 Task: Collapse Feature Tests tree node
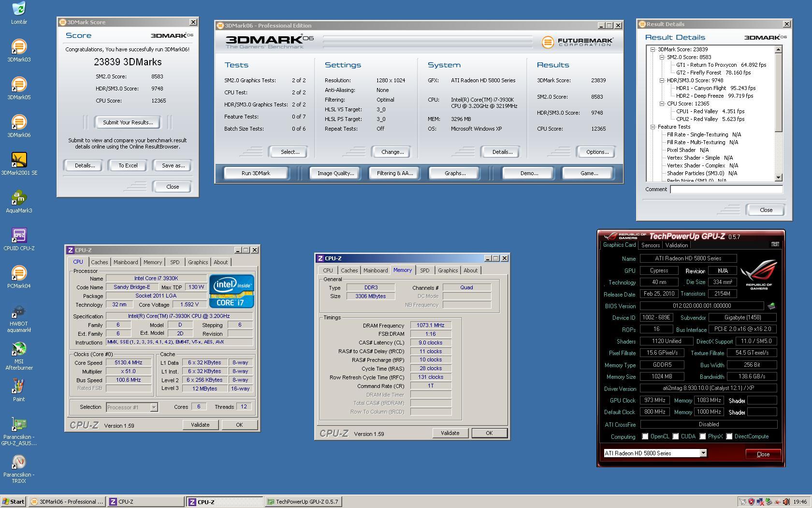(652, 127)
